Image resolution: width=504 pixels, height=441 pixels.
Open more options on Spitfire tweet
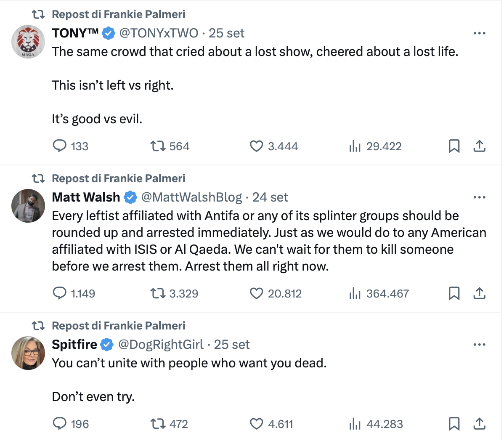[x=479, y=345]
